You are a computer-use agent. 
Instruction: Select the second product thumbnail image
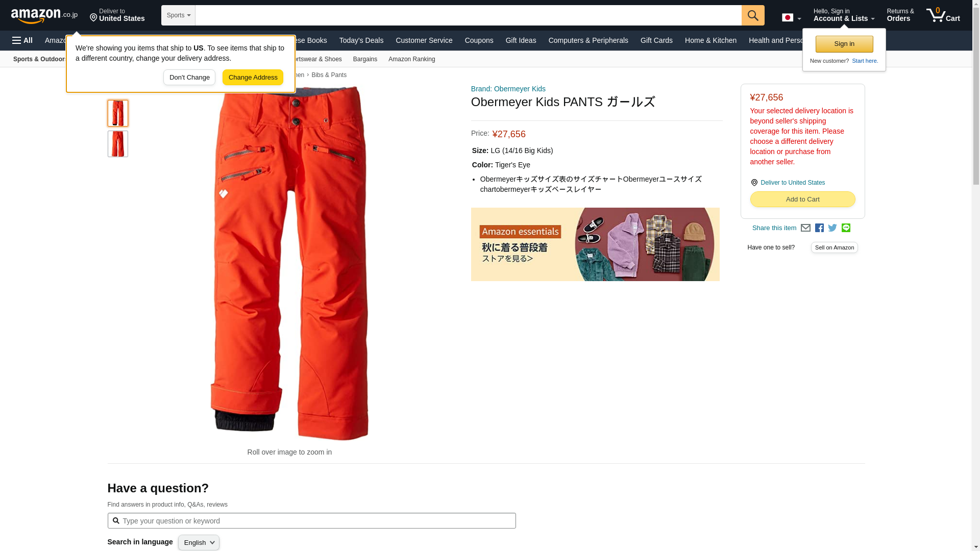(118, 144)
